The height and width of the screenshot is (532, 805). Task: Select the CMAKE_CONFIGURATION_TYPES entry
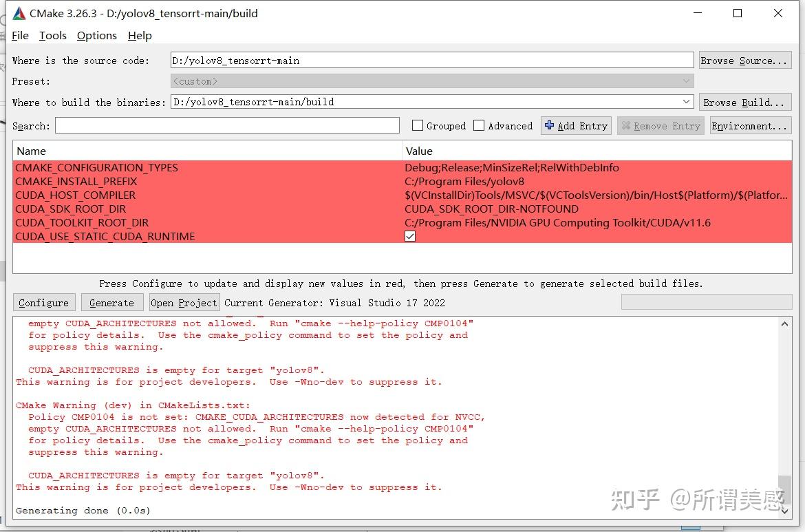[x=96, y=167]
